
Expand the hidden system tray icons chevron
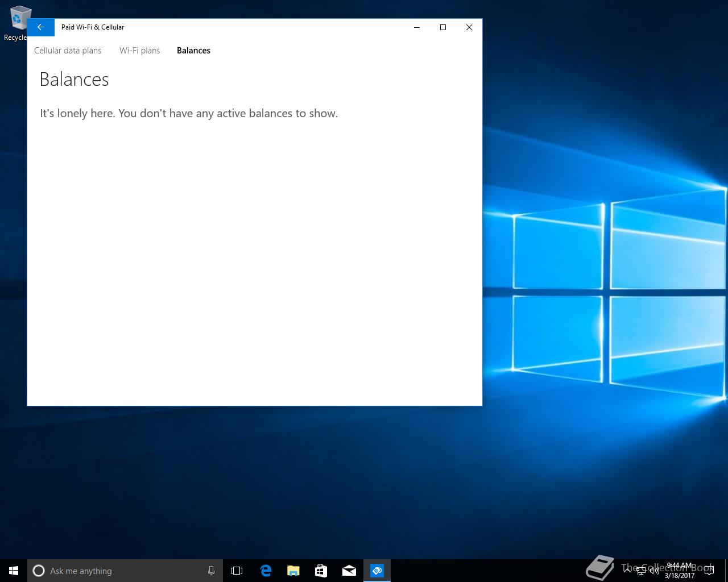pyautogui.click(x=627, y=571)
